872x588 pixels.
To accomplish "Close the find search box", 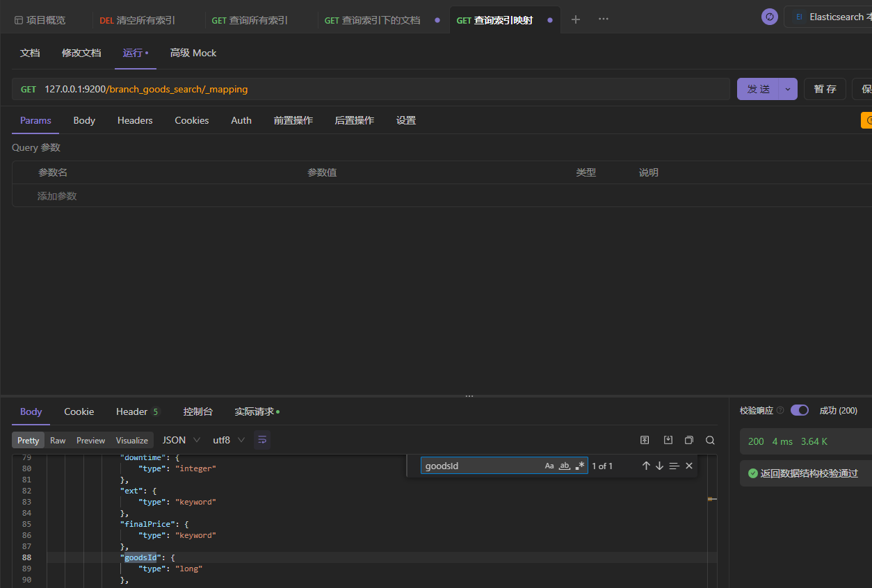I will pyautogui.click(x=689, y=466).
